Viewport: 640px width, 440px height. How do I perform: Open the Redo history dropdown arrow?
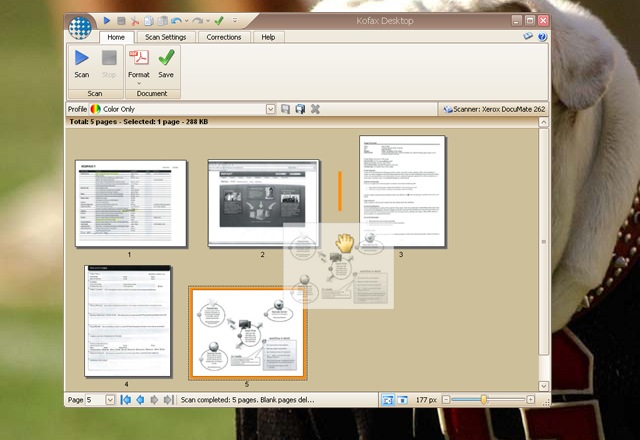click(x=208, y=21)
